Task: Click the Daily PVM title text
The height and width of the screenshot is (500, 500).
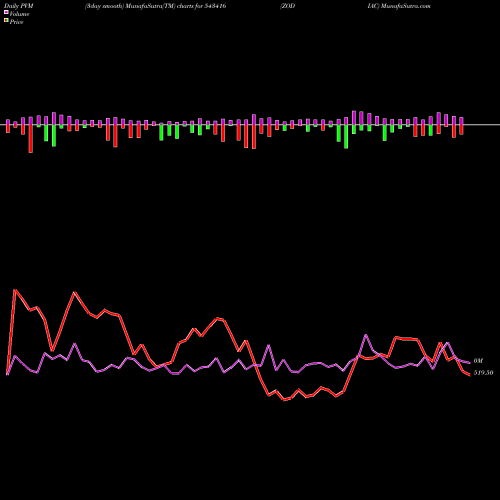Action: 19,6
